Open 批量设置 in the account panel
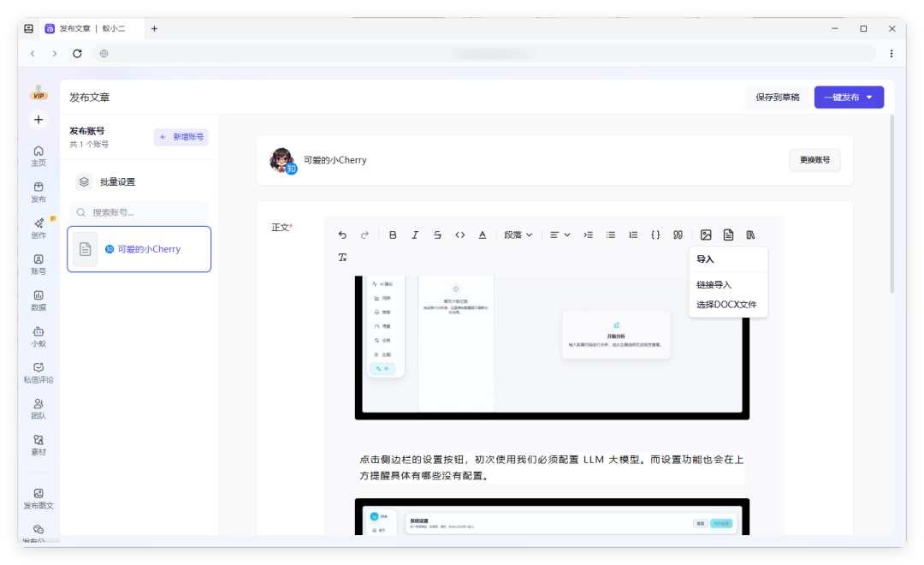Viewport: 924px width, 565px height. tap(117, 181)
